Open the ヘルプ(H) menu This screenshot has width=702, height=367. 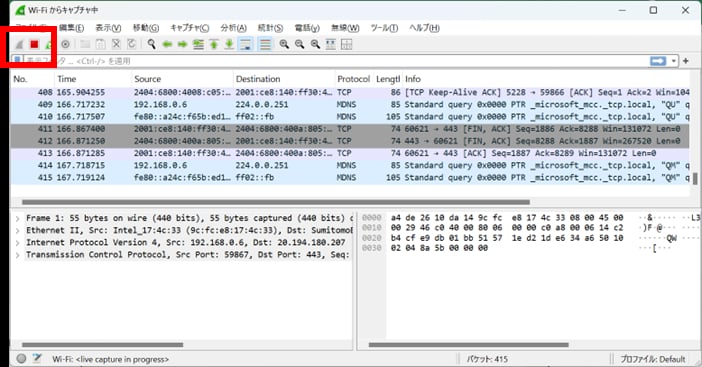[x=424, y=28]
